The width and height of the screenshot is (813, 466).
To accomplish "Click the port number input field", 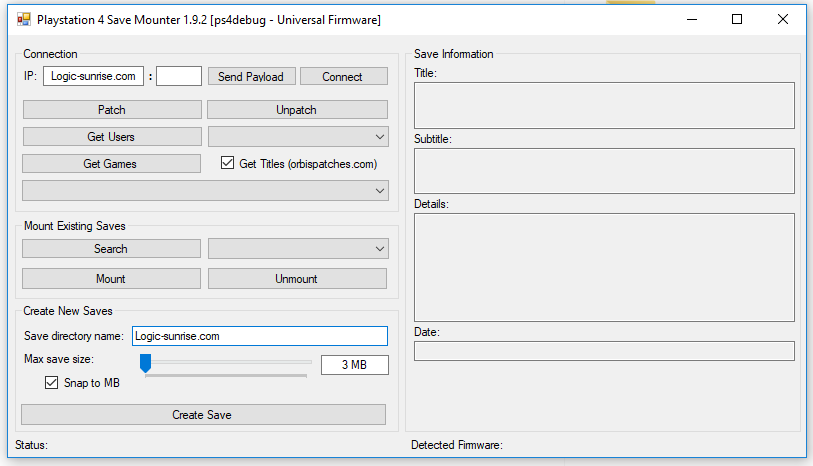I will click(x=179, y=76).
